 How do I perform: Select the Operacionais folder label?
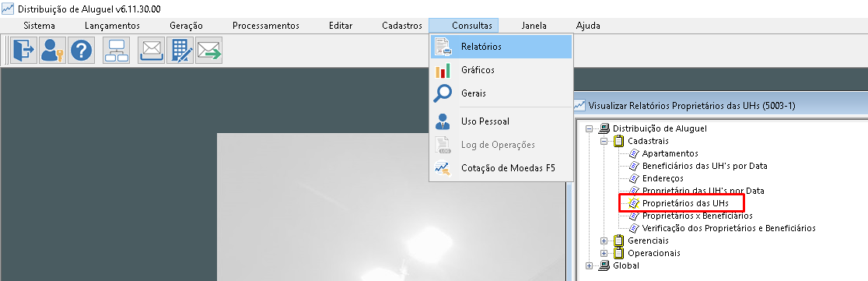(654, 253)
